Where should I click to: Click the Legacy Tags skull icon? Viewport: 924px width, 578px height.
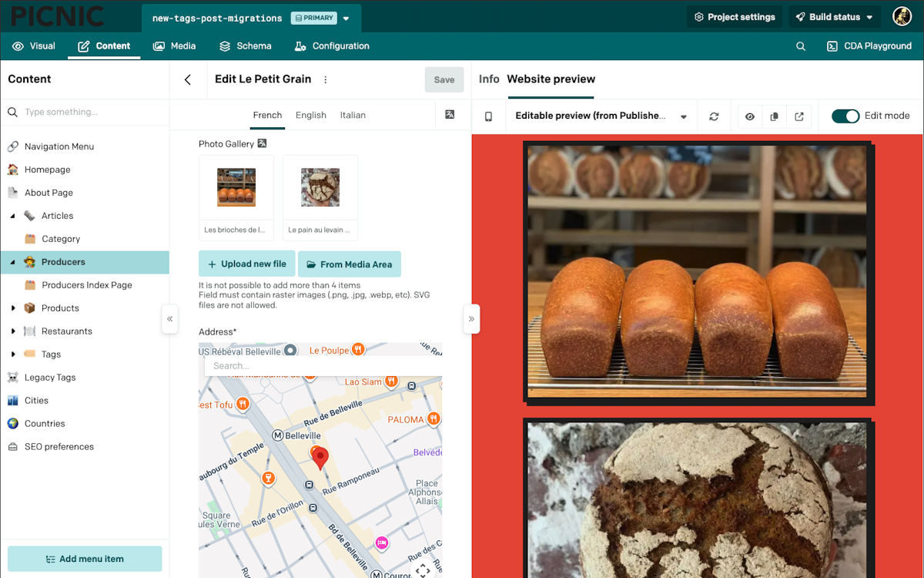13,378
